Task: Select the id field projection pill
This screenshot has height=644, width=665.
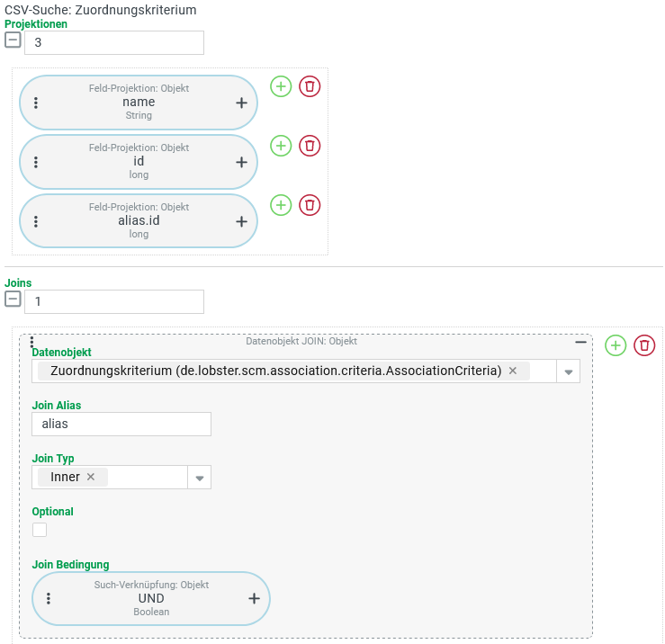Action: pyautogui.click(x=139, y=162)
